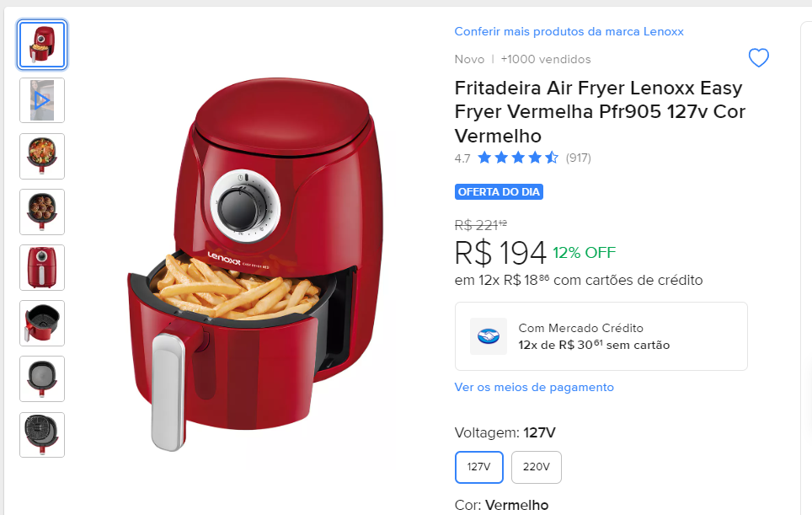Select 220V voltage option
This screenshot has width=812, height=515.
[536, 467]
